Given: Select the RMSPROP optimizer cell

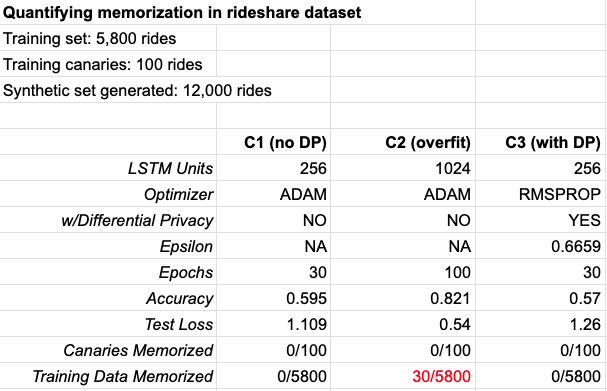Looking at the screenshot, I should [x=541, y=194].
